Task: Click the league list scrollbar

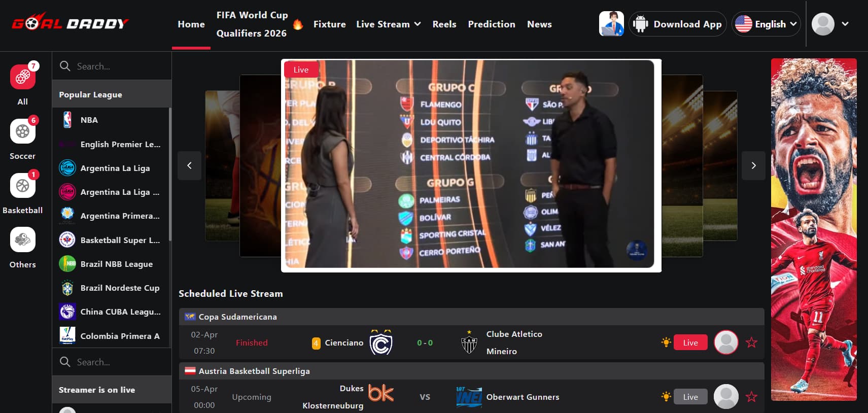Action: [x=170, y=174]
